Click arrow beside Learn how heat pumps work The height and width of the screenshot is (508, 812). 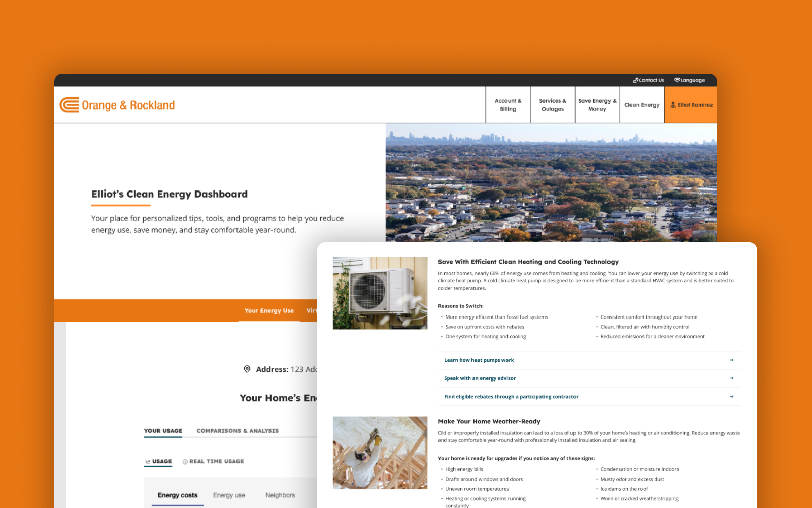[731, 360]
